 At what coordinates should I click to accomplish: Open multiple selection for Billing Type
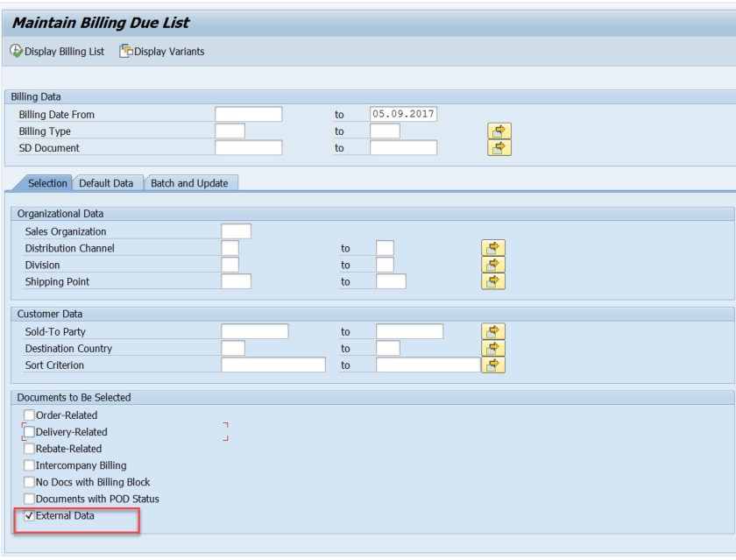point(499,131)
